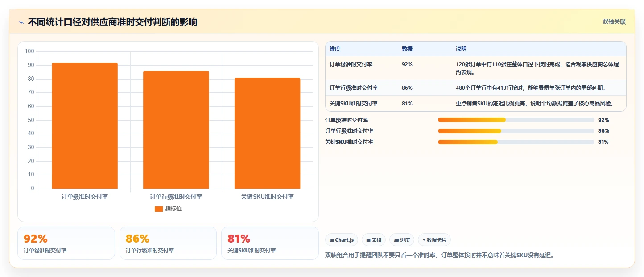
Task: Click the 订单行级准时交付率 bar in chart
Action: pos(176,130)
